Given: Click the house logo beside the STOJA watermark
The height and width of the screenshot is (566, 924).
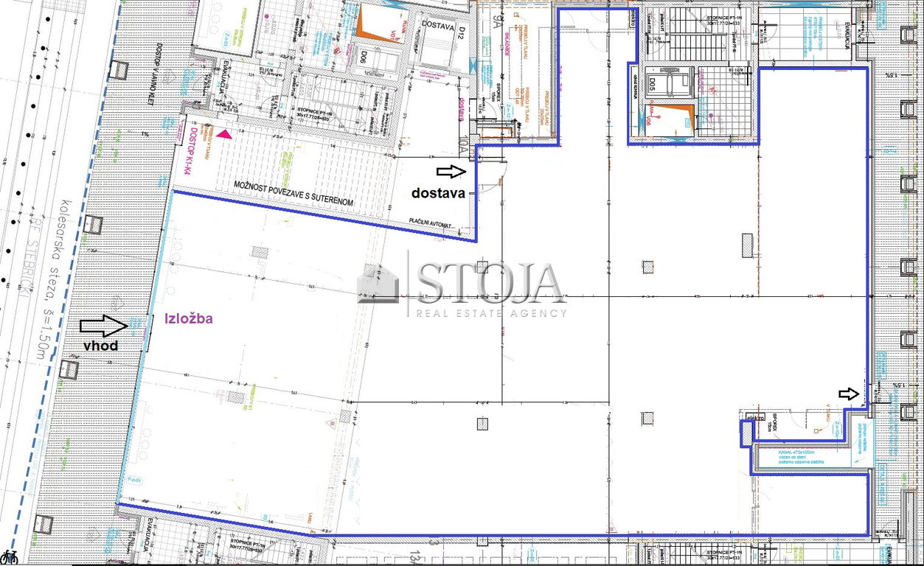Looking at the screenshot, I should [378, 284].
